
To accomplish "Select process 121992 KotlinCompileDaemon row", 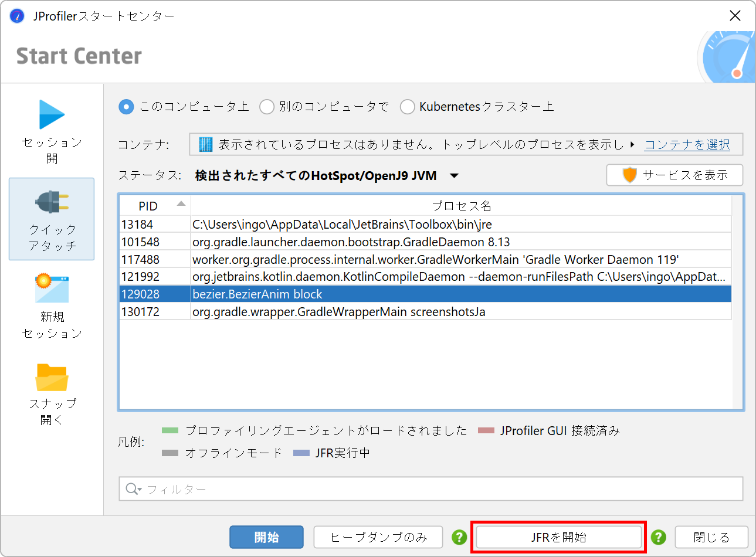I will [425, 277].
